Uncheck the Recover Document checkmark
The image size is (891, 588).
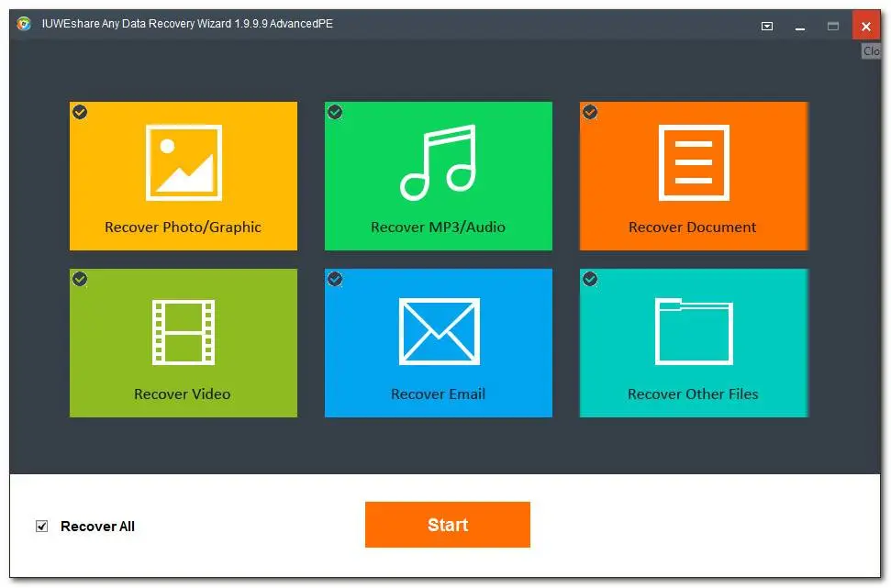(x=590, y=112)
